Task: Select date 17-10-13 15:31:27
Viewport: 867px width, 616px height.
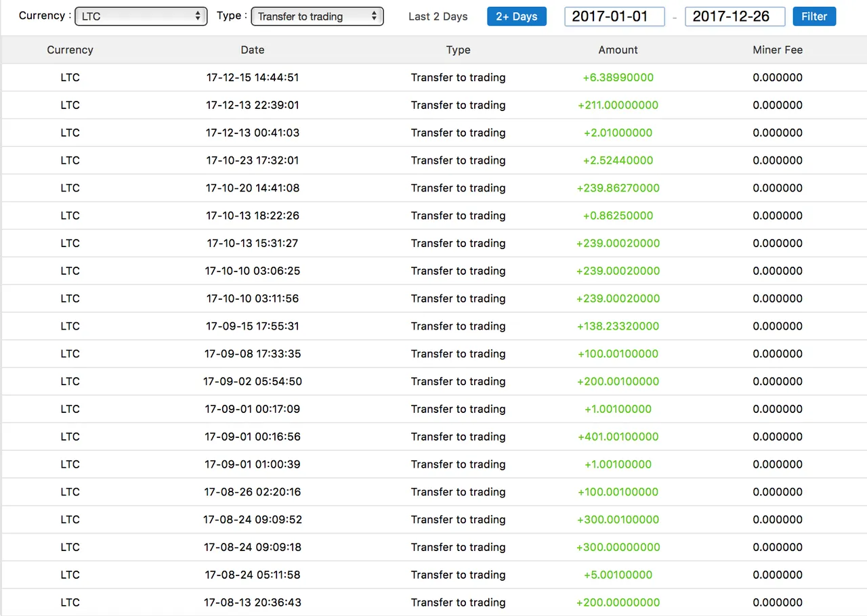Action: [x=253, y=244]
